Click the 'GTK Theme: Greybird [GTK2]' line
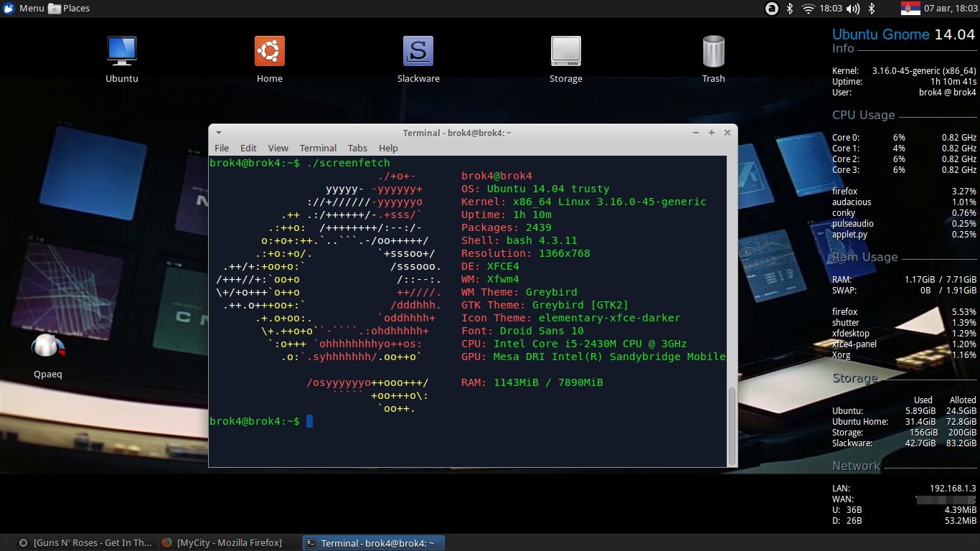The image size is (980, 551). tap(545, 305)
